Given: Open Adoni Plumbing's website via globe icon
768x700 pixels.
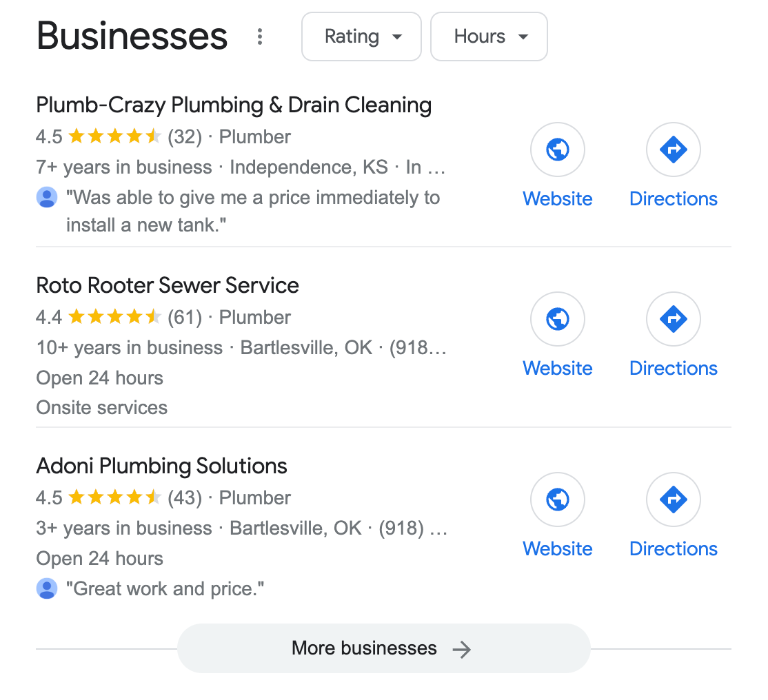Looking at the screenshot, I should point(557,500).
